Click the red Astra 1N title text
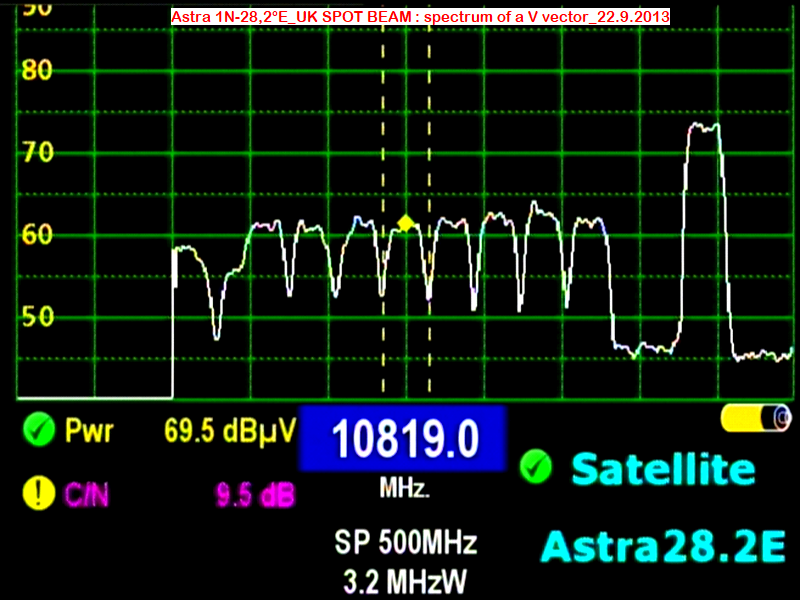Image resolution: width=800 pixels, height=600 pixels. pos(420,17)
